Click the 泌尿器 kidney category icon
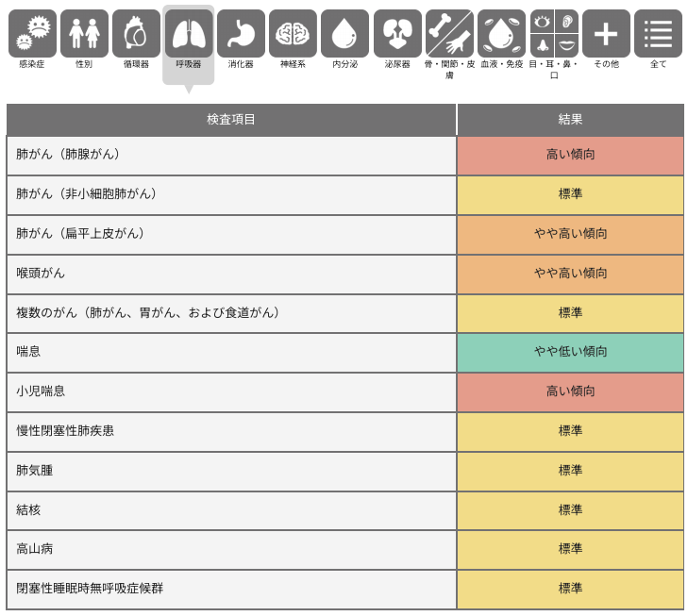 397,34
